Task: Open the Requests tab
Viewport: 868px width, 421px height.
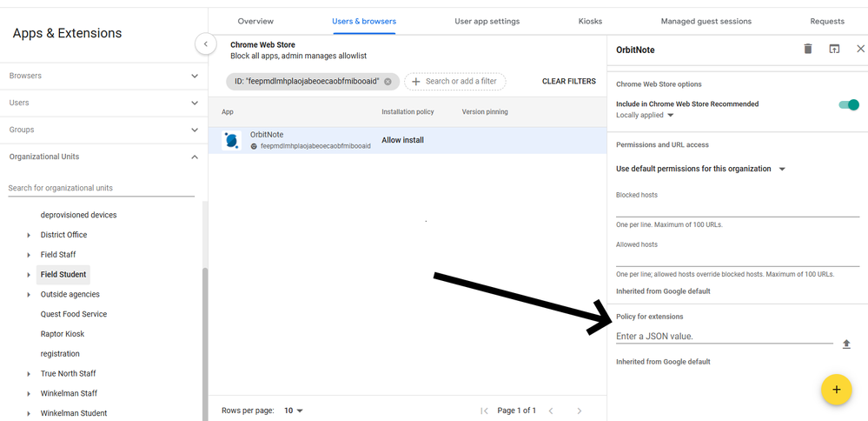Action: point(827,22)
